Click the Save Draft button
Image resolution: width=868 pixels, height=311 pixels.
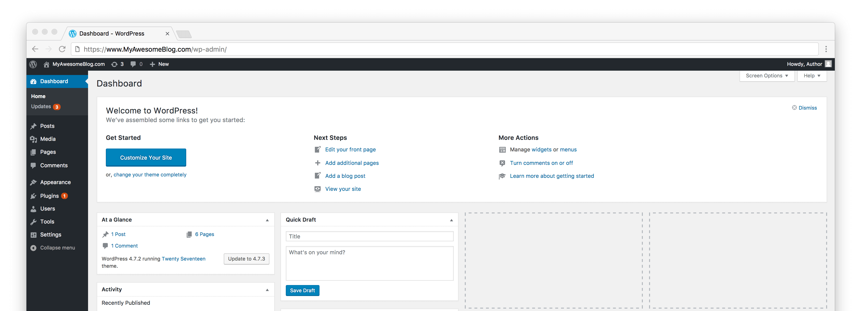302,291
